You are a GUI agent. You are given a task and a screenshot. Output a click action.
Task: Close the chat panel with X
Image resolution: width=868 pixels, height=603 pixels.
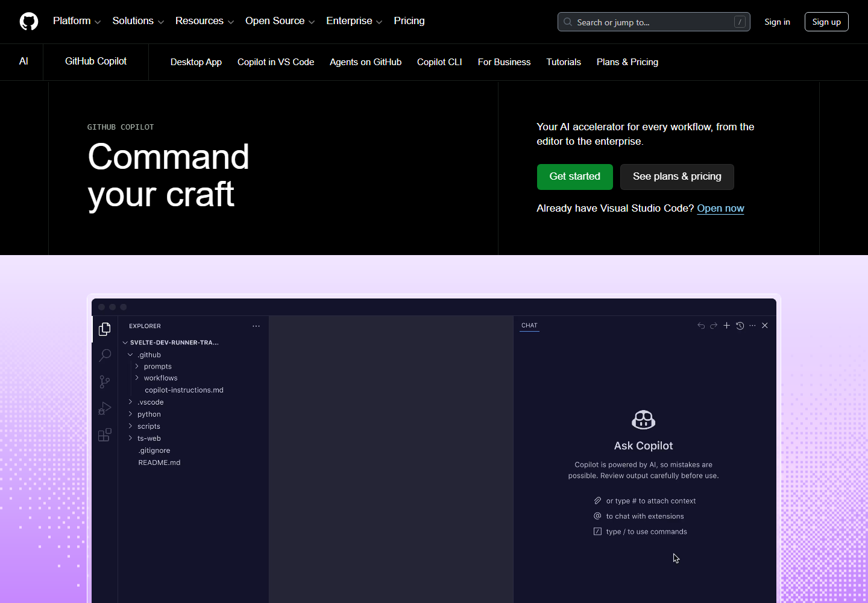tap(765, 326)
